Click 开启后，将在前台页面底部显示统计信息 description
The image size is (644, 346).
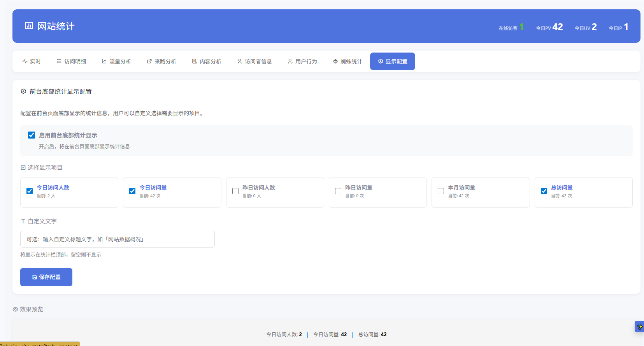(x=84, y=147)
